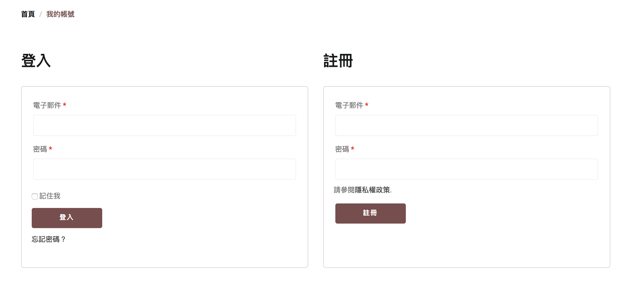Focus the login 密碼 input field
The height and width of the screenshot is (283, 644).
click(x=165, y=169)
